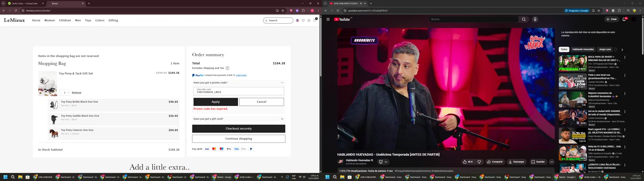This screenshot has width=644, height=181.
Task: Apply the promo code
Action: click(x=216, y=102)
